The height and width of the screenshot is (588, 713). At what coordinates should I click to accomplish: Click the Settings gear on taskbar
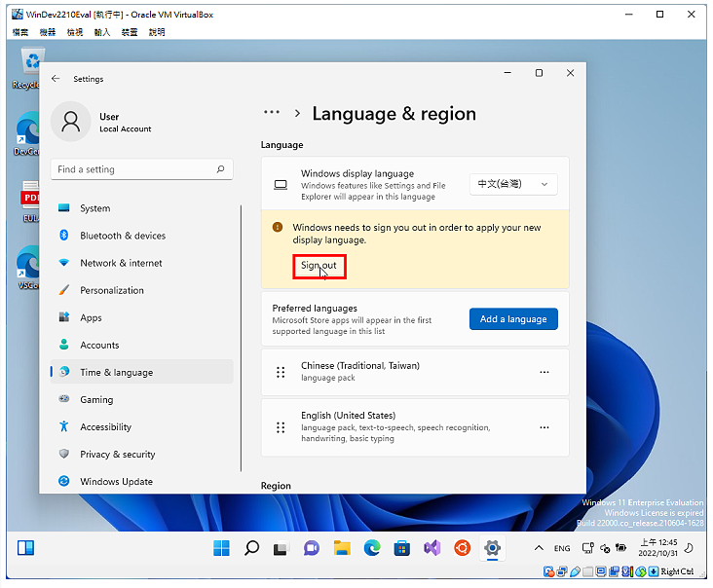click(493, 548)
